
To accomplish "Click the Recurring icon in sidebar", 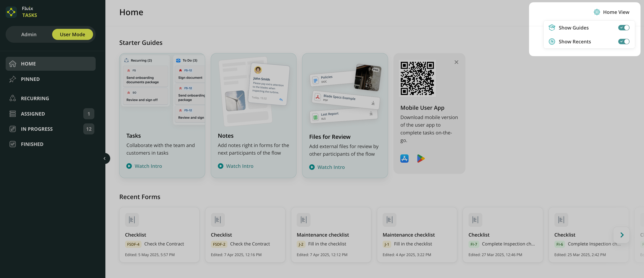I will [x=13, y=98].
